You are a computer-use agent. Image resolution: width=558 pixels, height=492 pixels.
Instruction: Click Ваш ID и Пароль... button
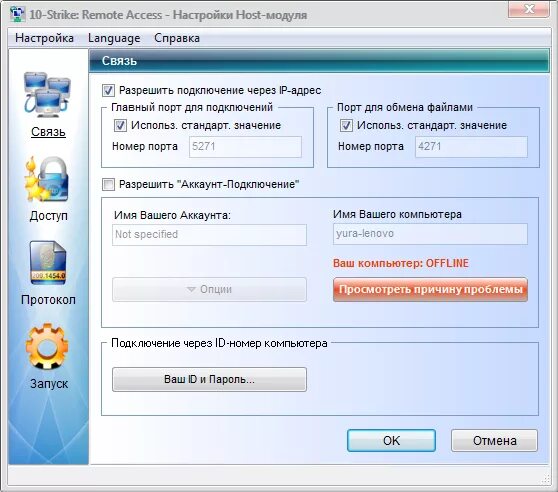click(209, 379)
